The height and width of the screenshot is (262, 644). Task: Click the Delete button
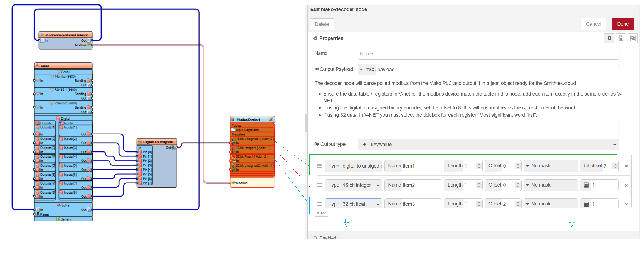click(x=322, y=24)
